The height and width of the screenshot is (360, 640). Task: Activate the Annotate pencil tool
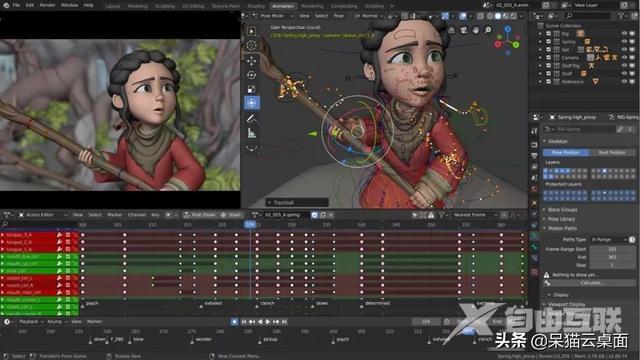(251, 118)
